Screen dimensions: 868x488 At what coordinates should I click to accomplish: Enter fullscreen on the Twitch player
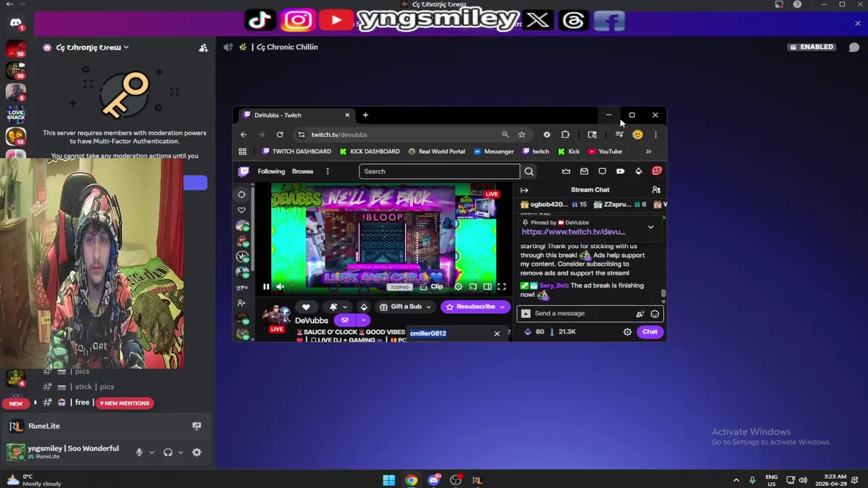point(502,287)
